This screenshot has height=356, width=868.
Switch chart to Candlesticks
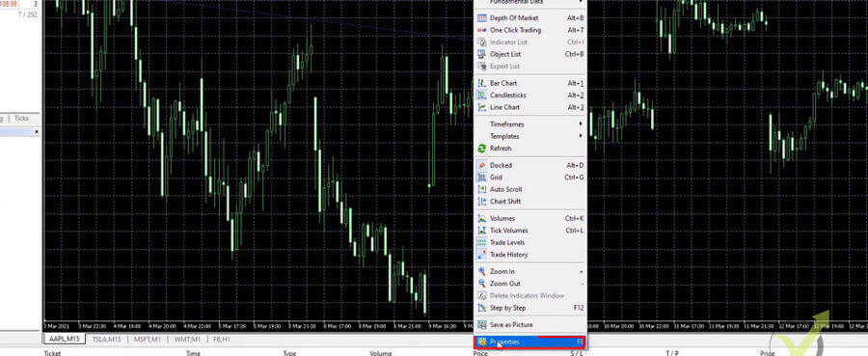click(x=530, y=96)
